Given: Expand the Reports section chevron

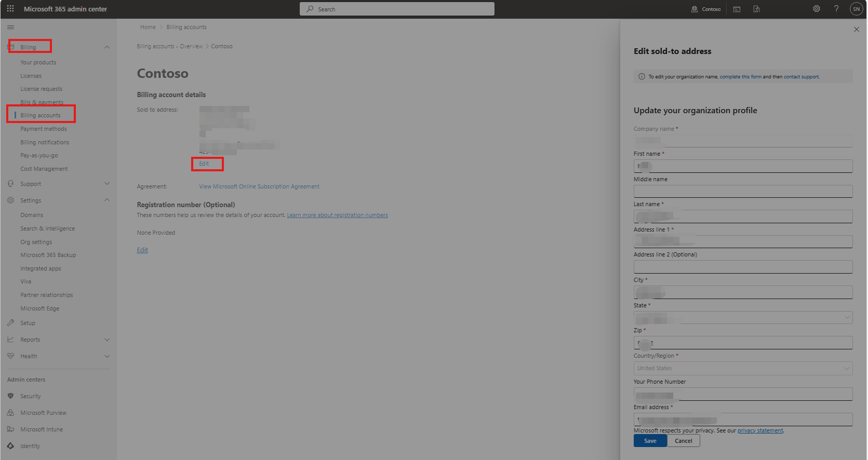Looking at the screenshot, I should [107, 340].
